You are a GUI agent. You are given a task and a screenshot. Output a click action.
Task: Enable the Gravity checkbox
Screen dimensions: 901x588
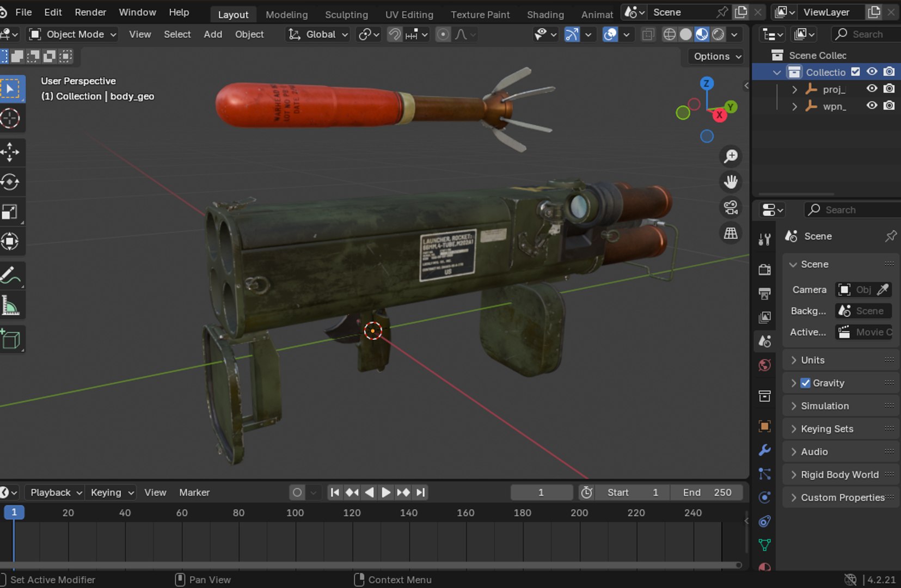click(806, 383)
